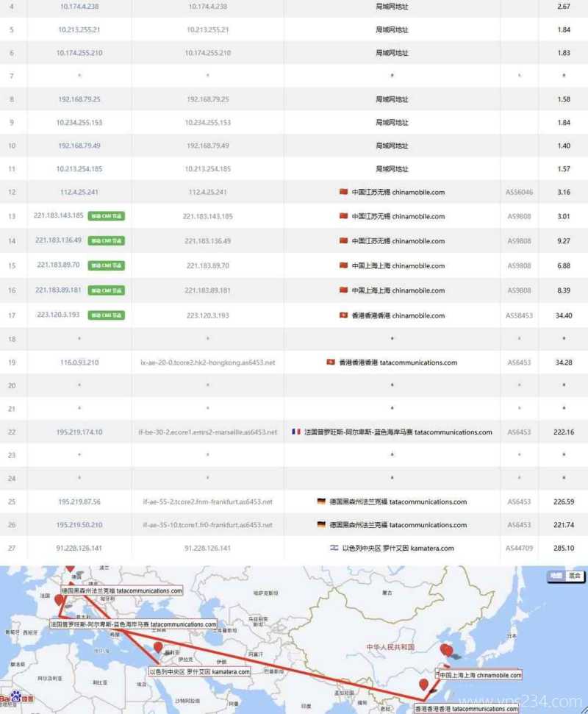This screenshot has height=714, width=588.
Task: Click the red map pin near Shanghai
Action: [x=448, y=650]
